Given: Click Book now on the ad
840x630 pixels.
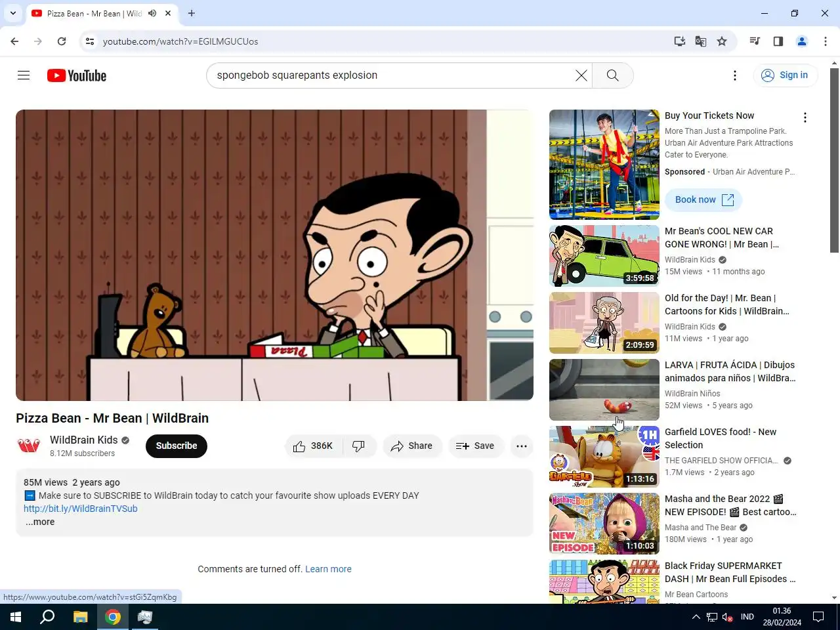Looking at the screenshot, I should coord(703,200).
